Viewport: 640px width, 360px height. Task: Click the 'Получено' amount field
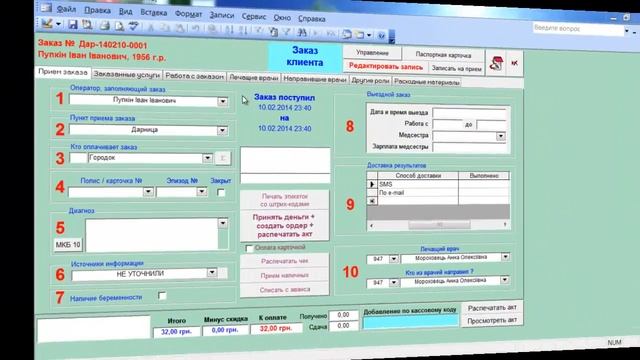pyautogui.click(x=344, y=315)
